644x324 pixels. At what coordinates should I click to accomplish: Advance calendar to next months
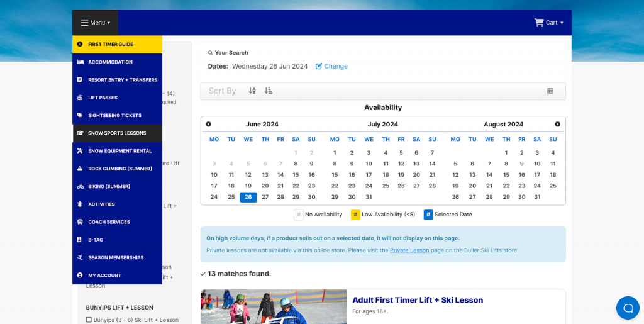click(x=557, y=125)
